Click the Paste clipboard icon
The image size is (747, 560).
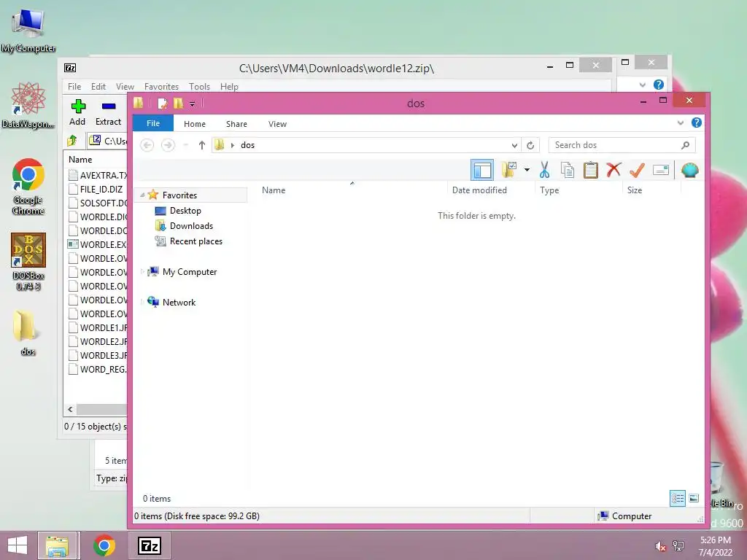590,170
